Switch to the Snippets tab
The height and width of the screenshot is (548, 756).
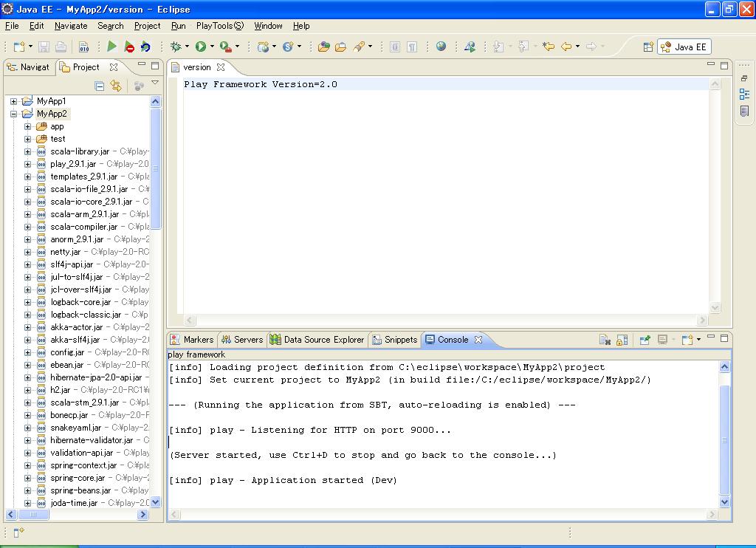point(395,340)
